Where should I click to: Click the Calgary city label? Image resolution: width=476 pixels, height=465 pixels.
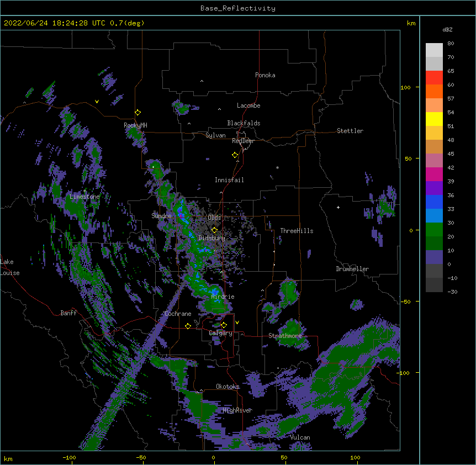(221, 333)
